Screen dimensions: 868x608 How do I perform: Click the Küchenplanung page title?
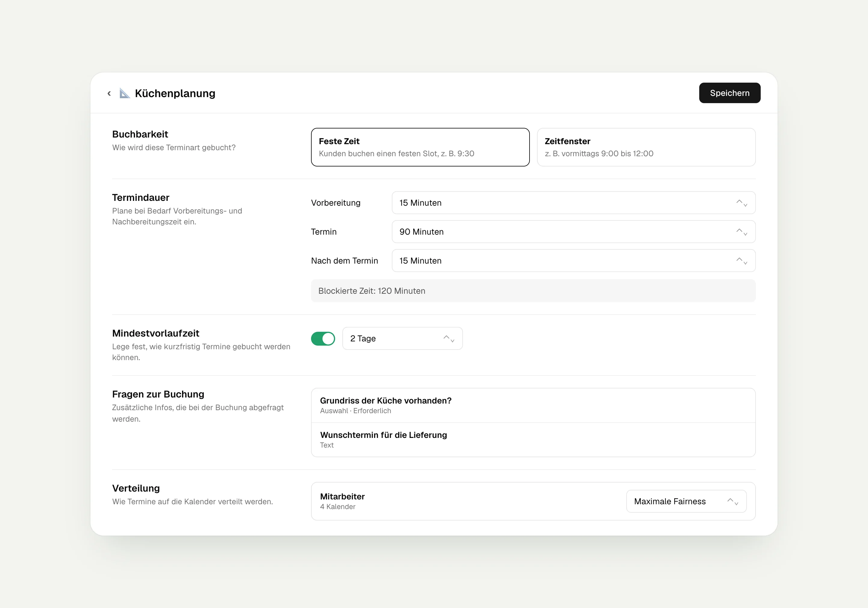[x=175, y=93]
